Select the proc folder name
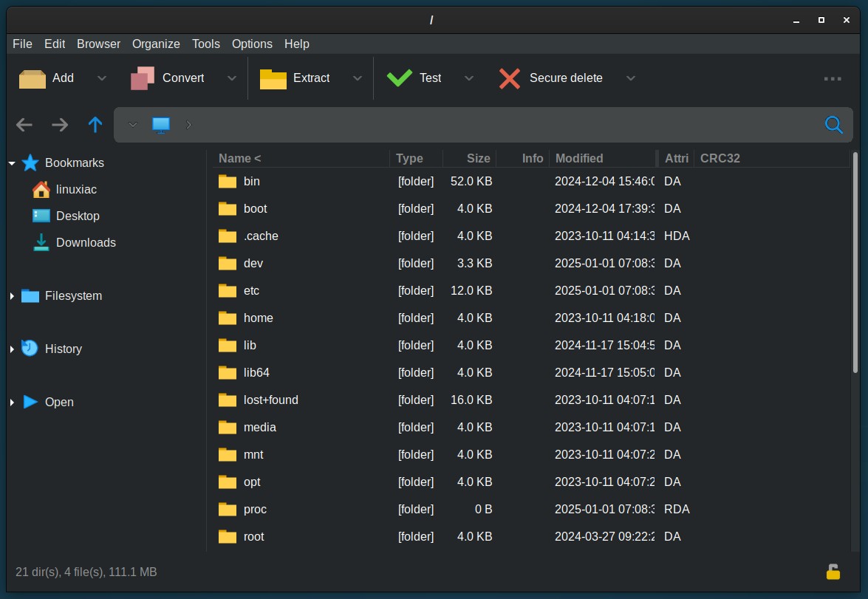The width and height of the screenshot is (868, 599). [255, 510]
